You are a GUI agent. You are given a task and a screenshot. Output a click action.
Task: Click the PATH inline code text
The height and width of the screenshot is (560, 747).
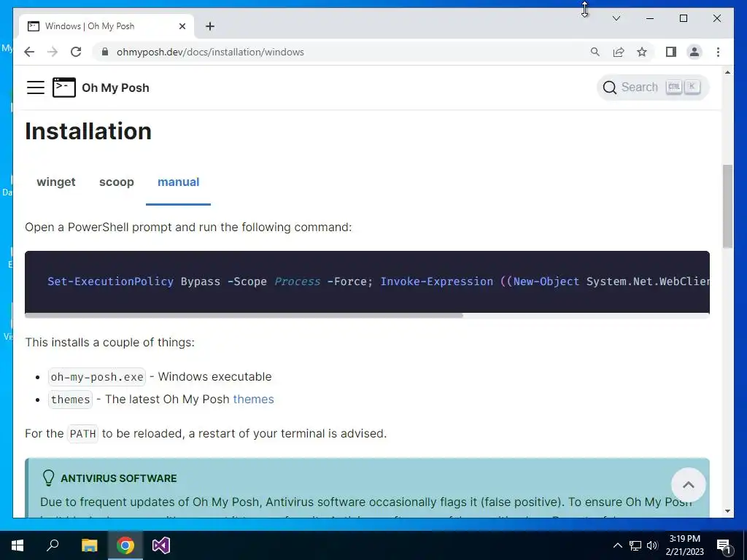point(83,434)
